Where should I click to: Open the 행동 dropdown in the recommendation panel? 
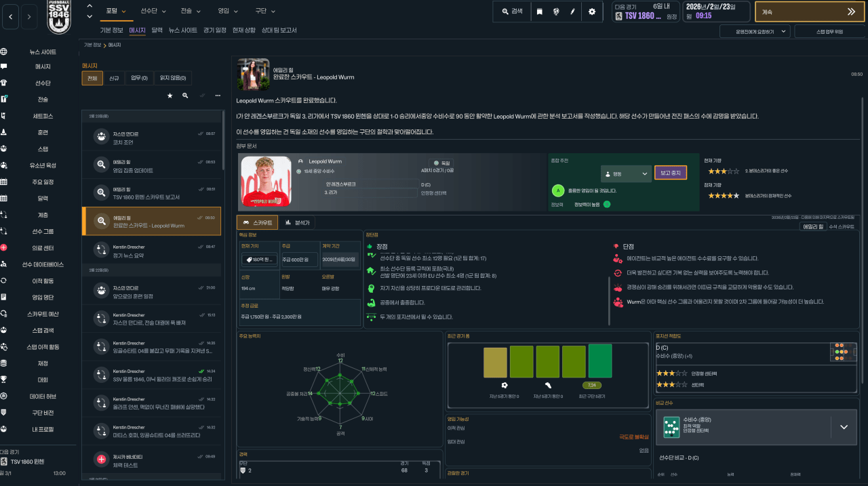pyautogui.click(x=626, y=174)
